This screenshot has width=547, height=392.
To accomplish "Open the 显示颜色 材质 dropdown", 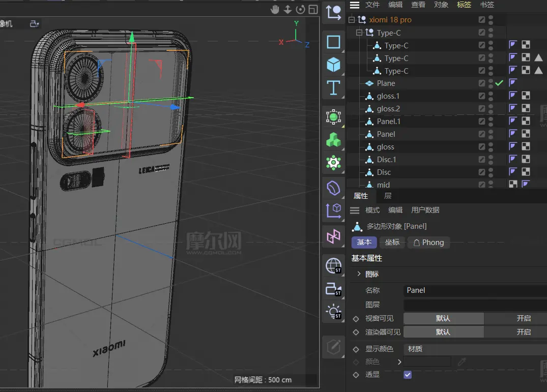I will pyautogui.click(x=475, y=349).
